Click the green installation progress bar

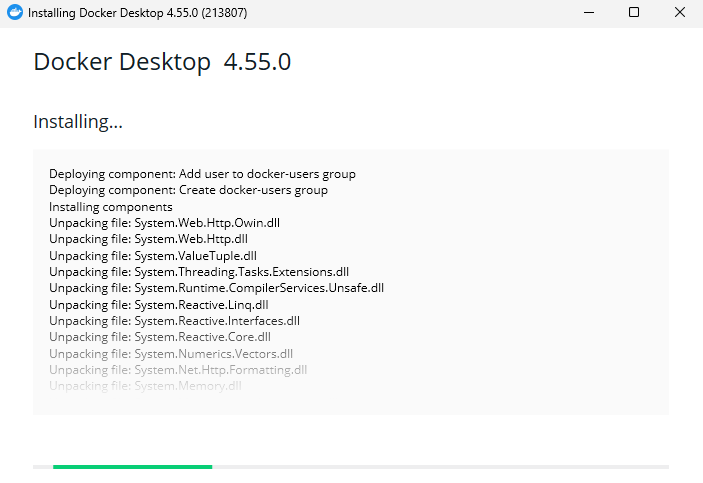pos(132,467)
